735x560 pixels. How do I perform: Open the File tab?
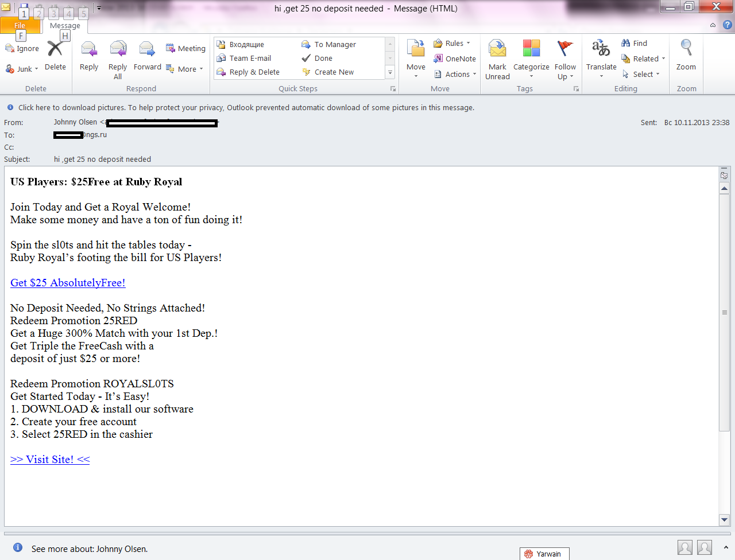(x=20, y=25)
